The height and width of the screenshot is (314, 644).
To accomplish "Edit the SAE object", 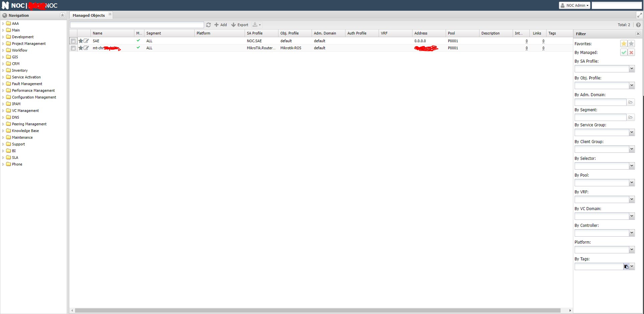I will 86,41.
